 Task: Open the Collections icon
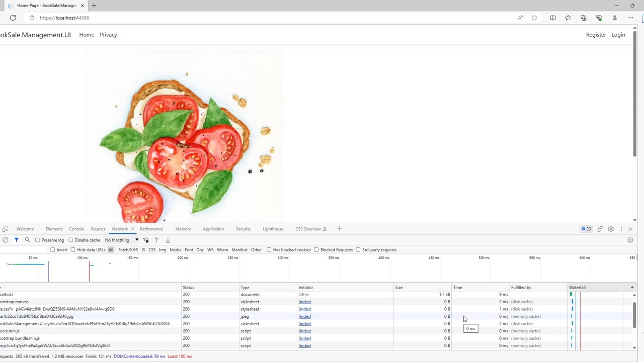coord(584,18)
